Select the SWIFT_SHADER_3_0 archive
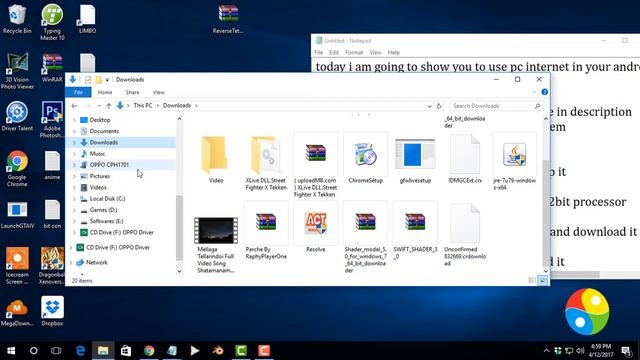The width and height of the screenshot is (640, 360). tap(415, 231)
